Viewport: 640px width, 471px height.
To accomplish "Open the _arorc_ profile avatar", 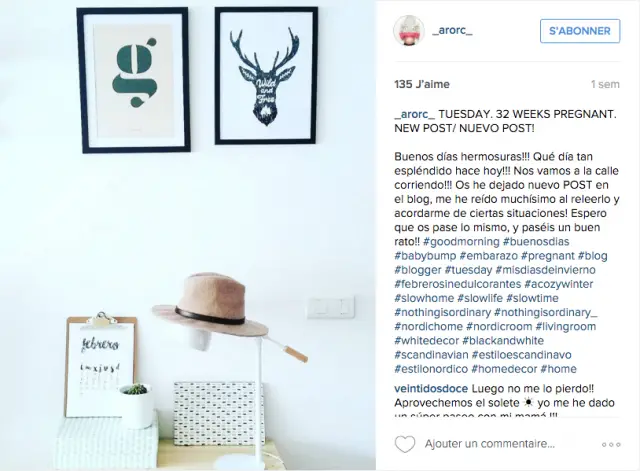I will coord(409,31).
